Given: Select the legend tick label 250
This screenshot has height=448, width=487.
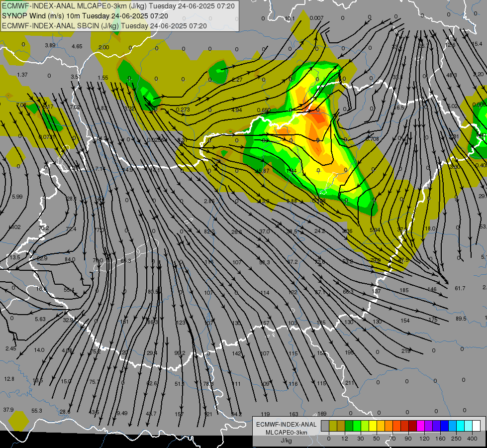Looking at the screenshot, I should [456, 439].
